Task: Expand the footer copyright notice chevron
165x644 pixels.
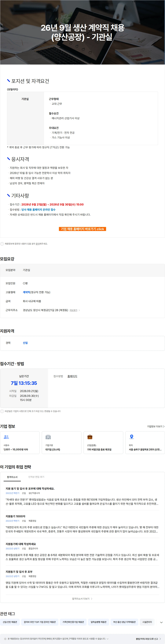Action: coord(108,639)
